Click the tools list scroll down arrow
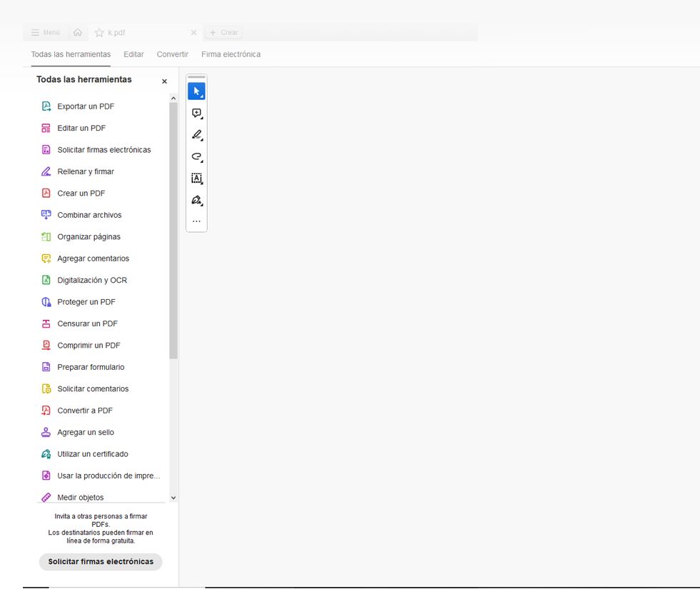This screenshot has width=700, height=594. coord(173,498)
